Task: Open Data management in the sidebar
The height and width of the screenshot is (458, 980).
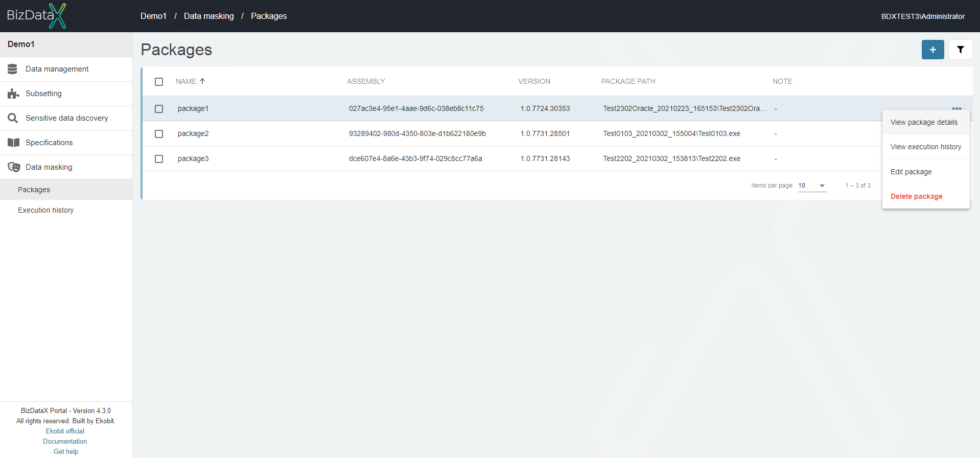Action: pos(66,69)
